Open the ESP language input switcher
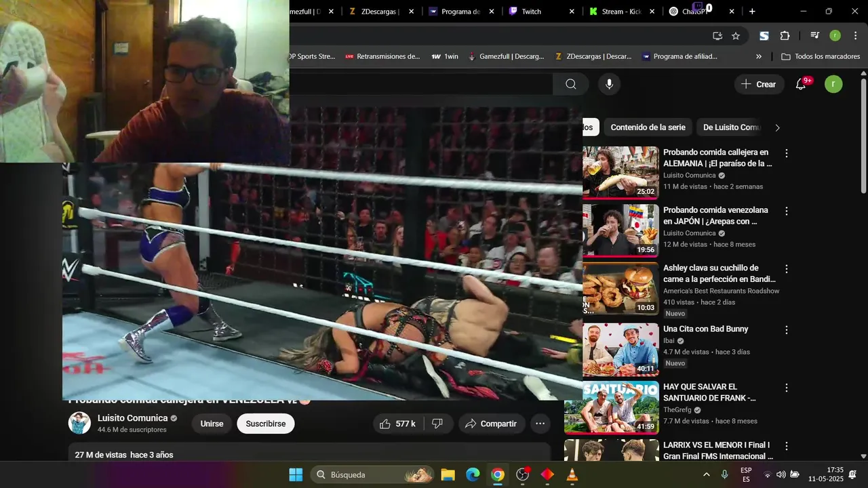 pyautogui.click(x=746, y=474)
